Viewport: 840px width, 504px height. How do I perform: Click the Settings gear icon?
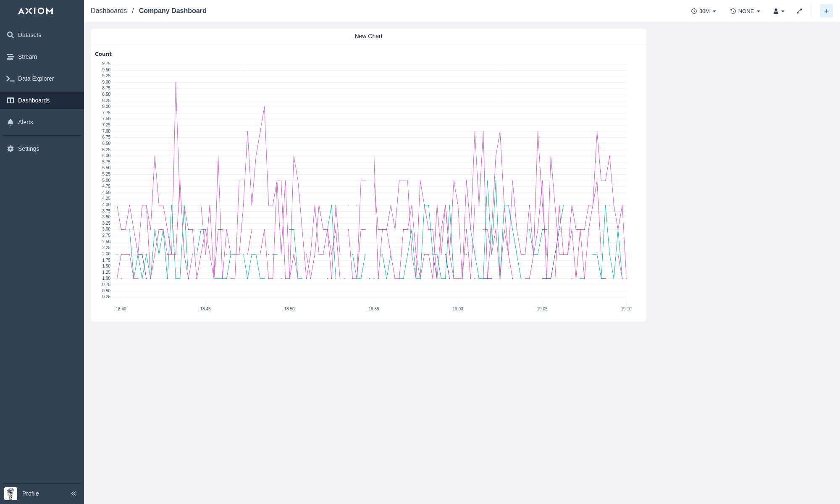[10, 149]
